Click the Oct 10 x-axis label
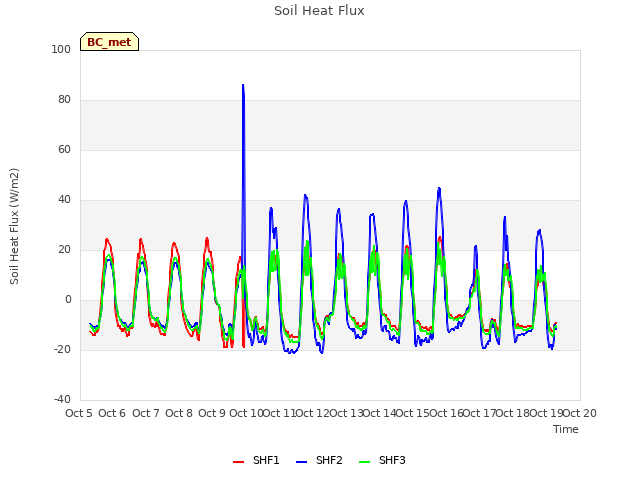This screenshot has width=640, height=480. pyautogui.click(x=246, y=413)
